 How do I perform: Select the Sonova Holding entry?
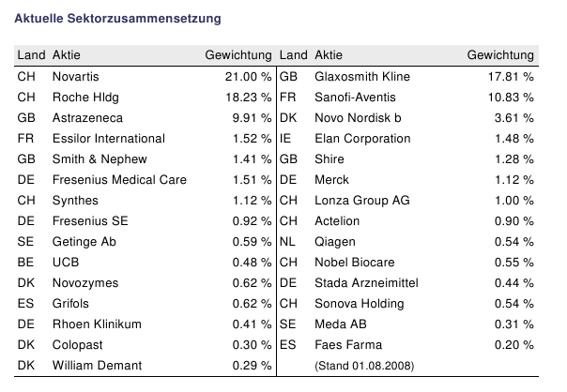point(360,303)
